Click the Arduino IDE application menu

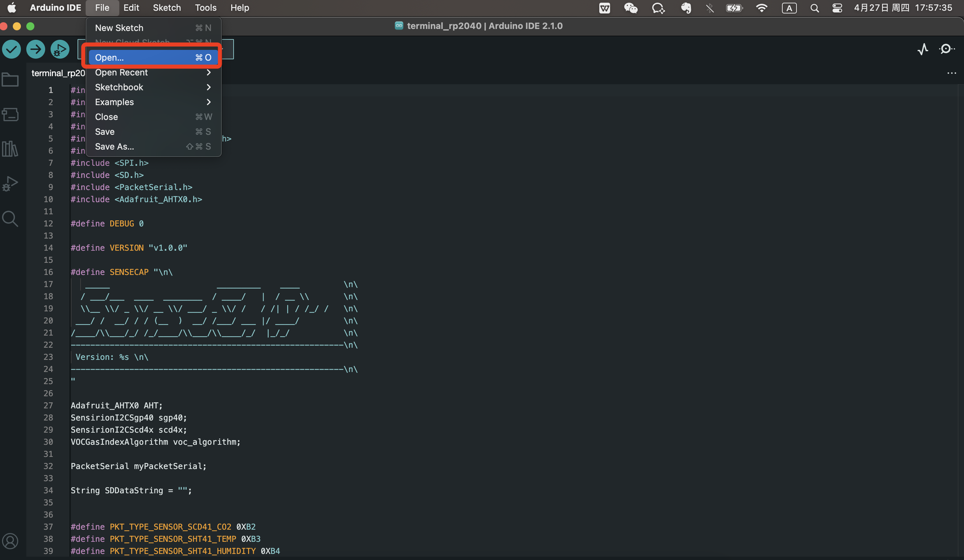(56, 8)
